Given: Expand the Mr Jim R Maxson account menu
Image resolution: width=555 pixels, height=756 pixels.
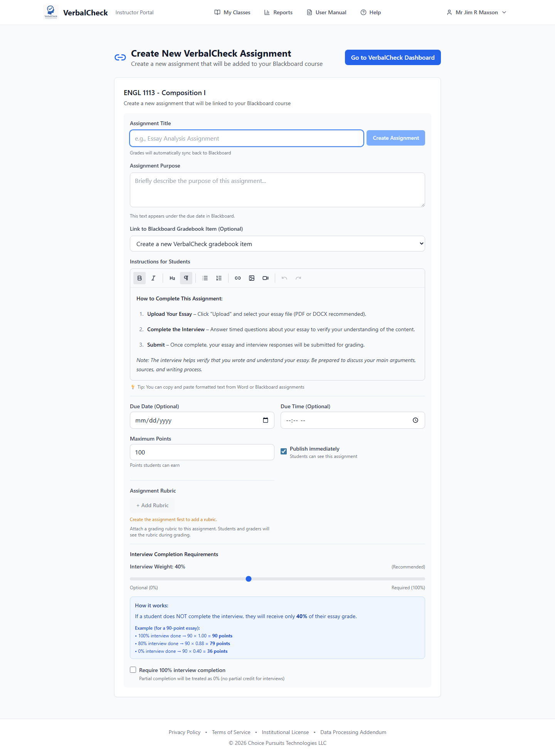Looking at the screenshot, I should (476, 12).
